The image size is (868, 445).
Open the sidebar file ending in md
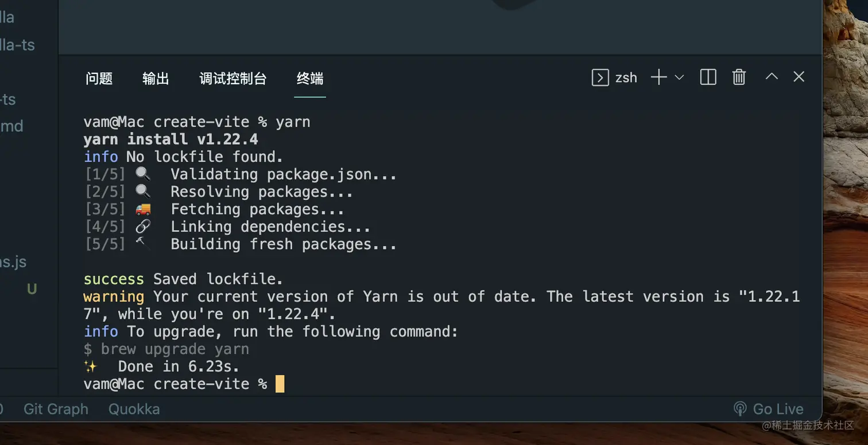tap(11, 126)
